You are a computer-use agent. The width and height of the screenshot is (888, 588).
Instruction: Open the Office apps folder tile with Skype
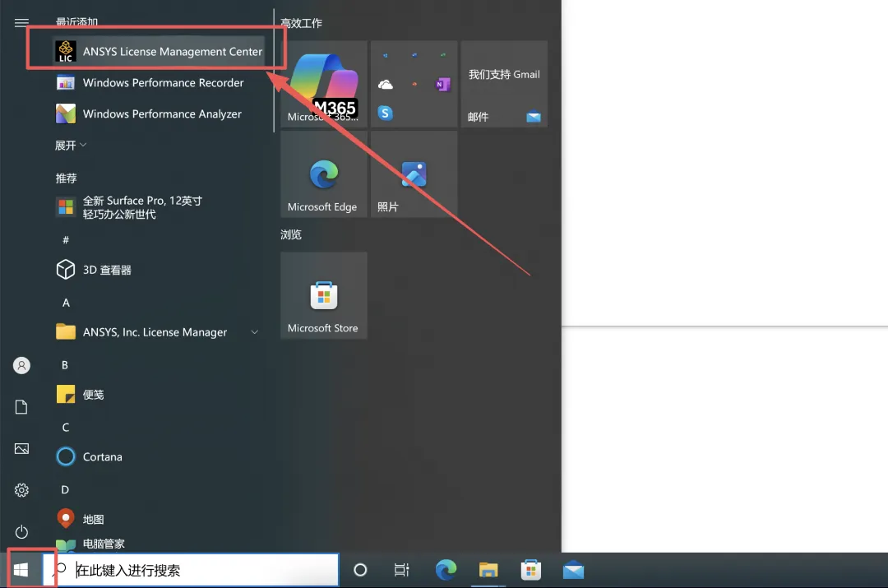click(x=414, y=84)
